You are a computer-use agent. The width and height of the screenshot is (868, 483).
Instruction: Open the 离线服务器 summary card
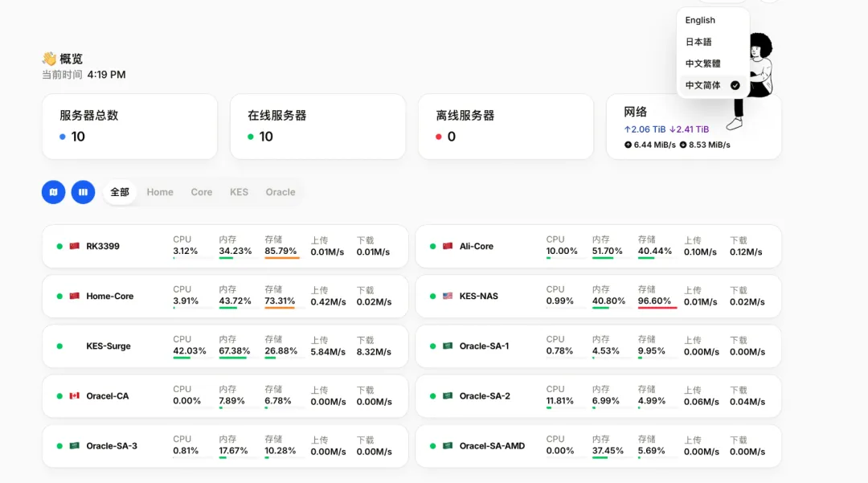point(506,126)
